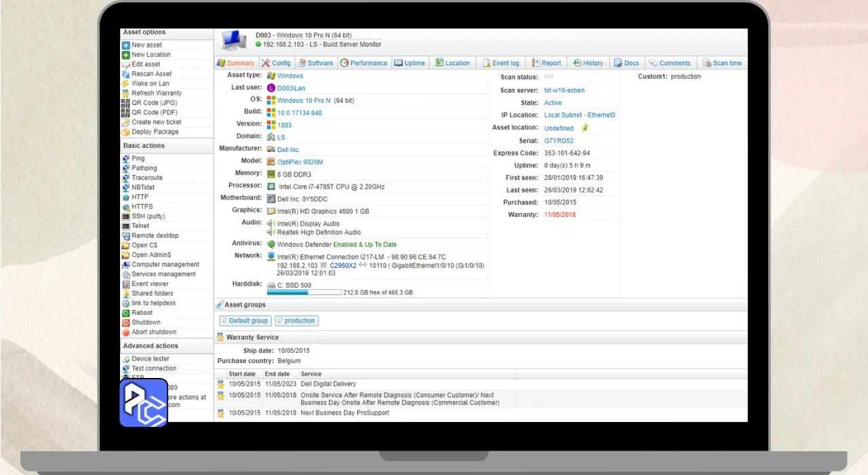Click the C: drive disk usage bar
This screenshot has height=475, width=868.
(x=304, y=293)
